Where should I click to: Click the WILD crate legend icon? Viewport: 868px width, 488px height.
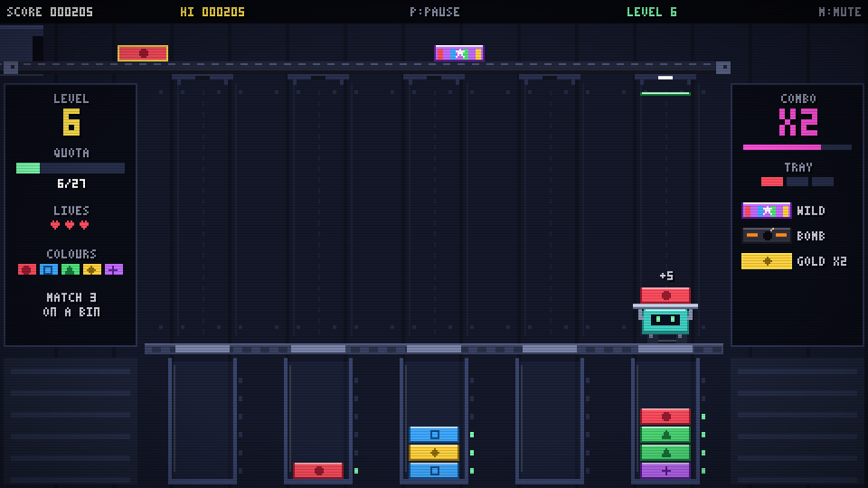[767, 211]
